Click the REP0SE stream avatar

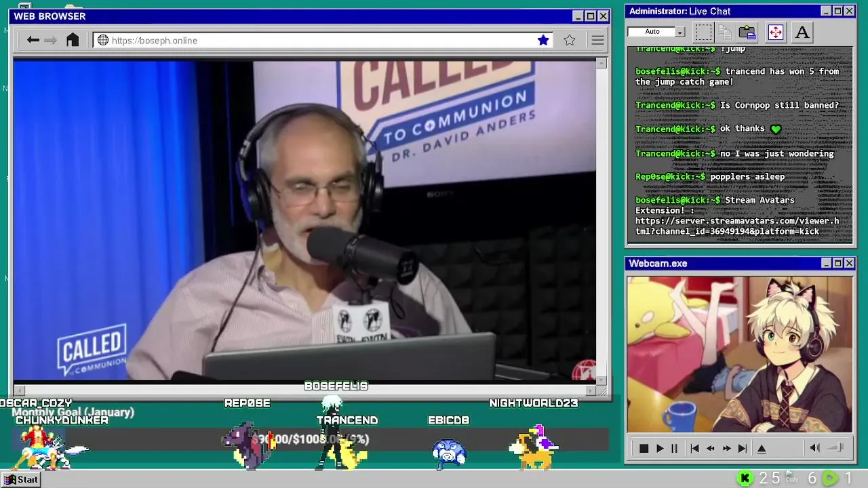[x=248, y=445]
